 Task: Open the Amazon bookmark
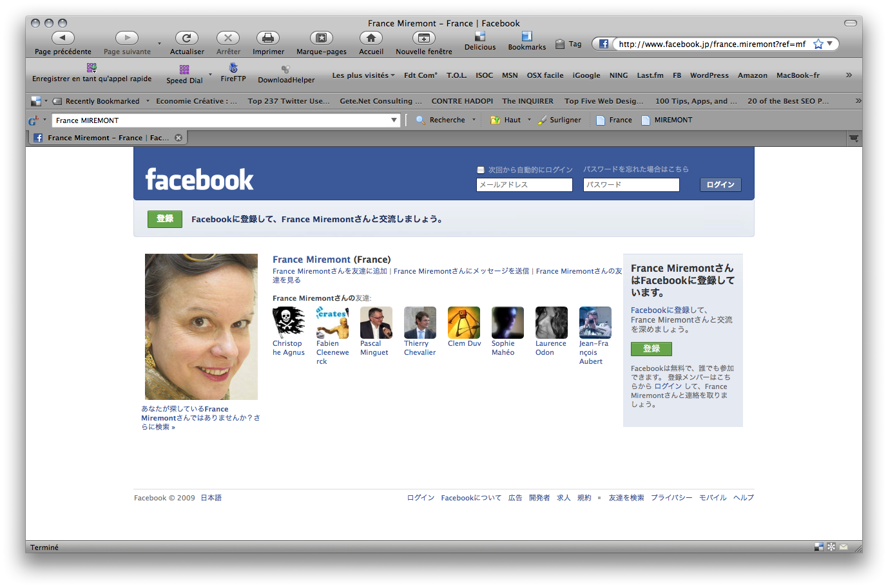pyautogui.click(x=753, y=75)
